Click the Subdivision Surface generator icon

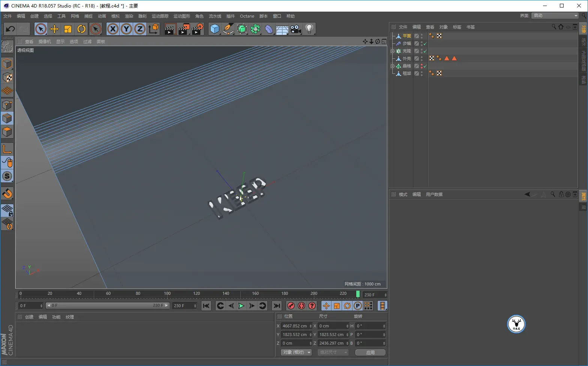[242, 29]
